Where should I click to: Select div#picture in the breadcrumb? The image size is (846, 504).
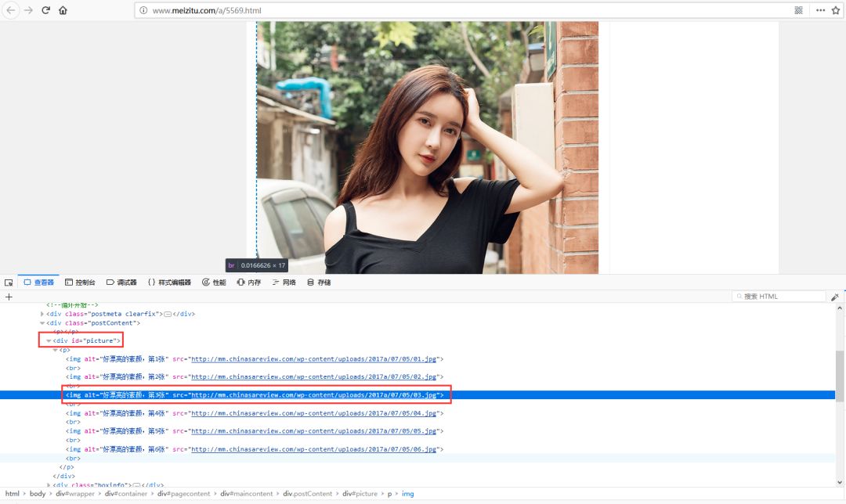(x=360, y=494)
